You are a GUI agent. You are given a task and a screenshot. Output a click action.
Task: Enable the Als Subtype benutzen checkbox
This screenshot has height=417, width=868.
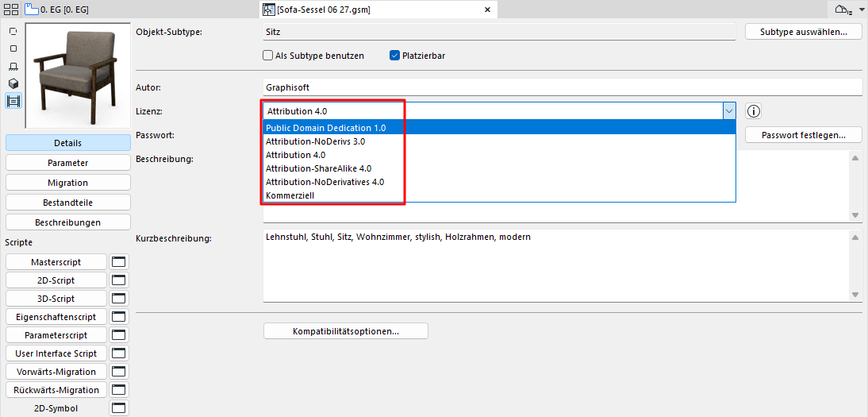(x=268, y=56)
